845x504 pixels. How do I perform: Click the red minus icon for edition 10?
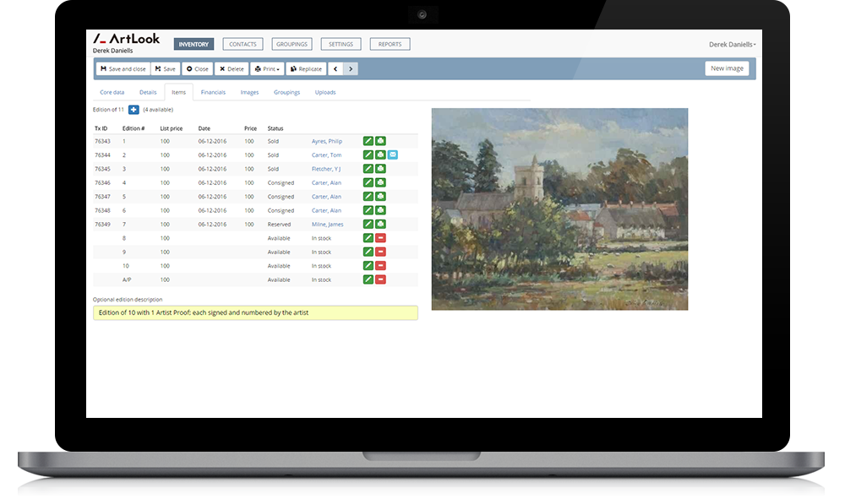pos(380,266)
